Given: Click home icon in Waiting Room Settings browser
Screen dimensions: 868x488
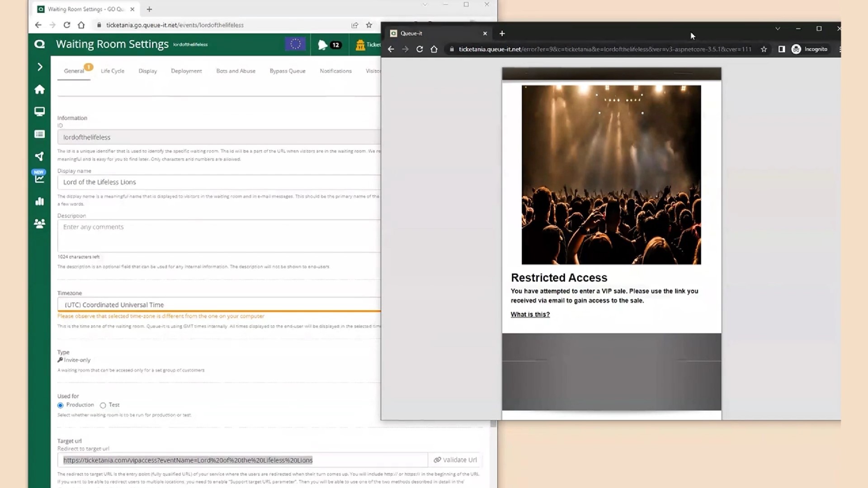Looking at the screenshot, I should click(x=81, y=25).
